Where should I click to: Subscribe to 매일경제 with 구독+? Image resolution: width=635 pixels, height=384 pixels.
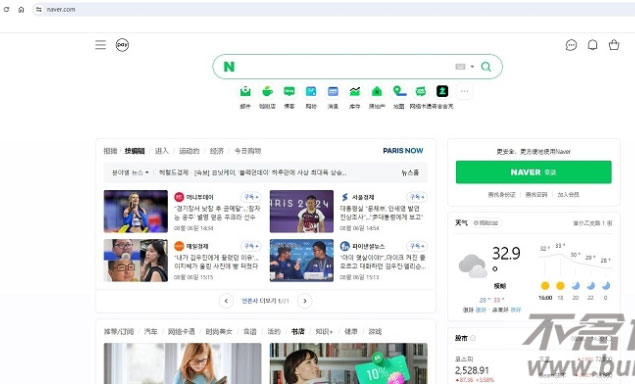click(x=251, y=246)
